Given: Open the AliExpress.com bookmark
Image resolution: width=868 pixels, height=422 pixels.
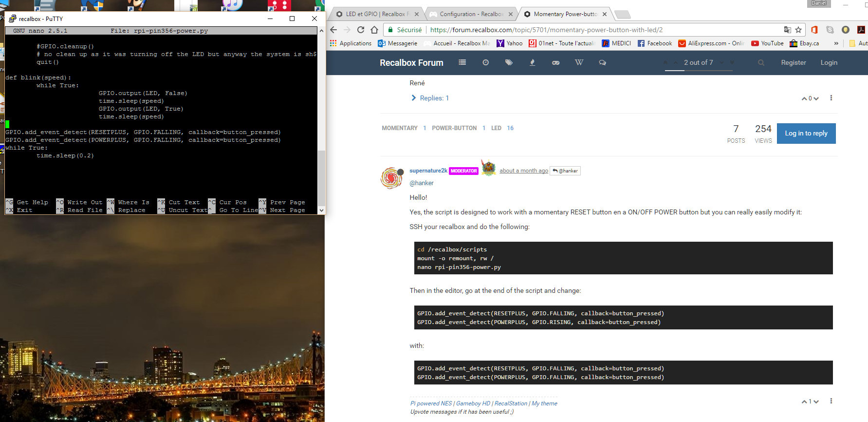Looking at the screenshot, I should point(711,43).
